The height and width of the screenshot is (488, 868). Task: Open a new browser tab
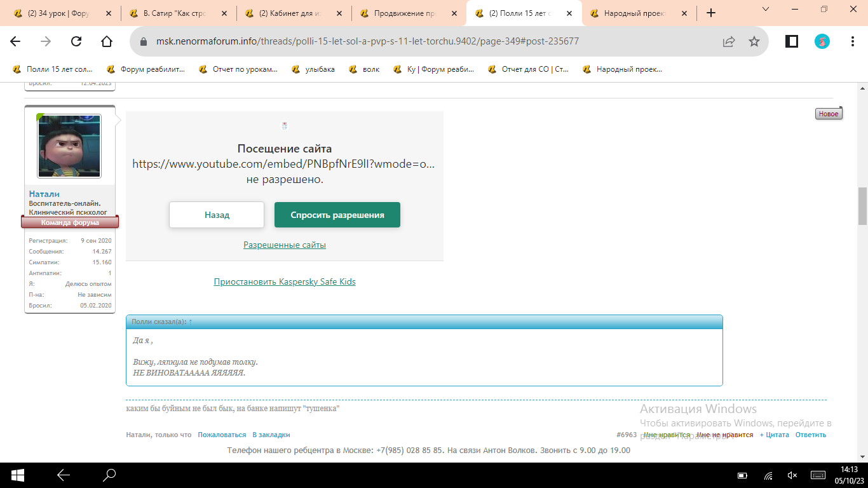tap(711, 13)
